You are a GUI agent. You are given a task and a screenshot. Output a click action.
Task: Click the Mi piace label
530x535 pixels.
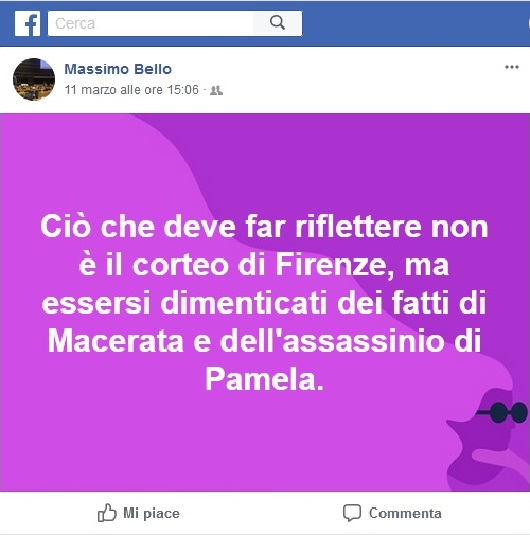(151, 513)
